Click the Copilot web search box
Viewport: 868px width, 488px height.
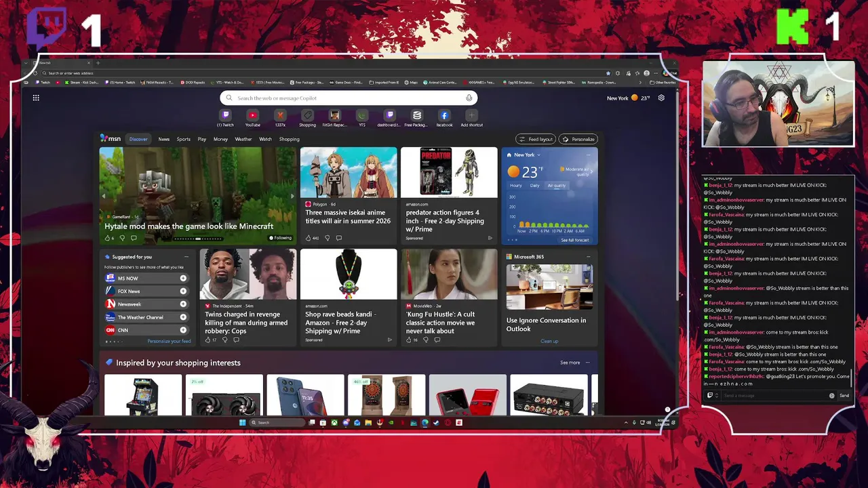click(349, 98)
